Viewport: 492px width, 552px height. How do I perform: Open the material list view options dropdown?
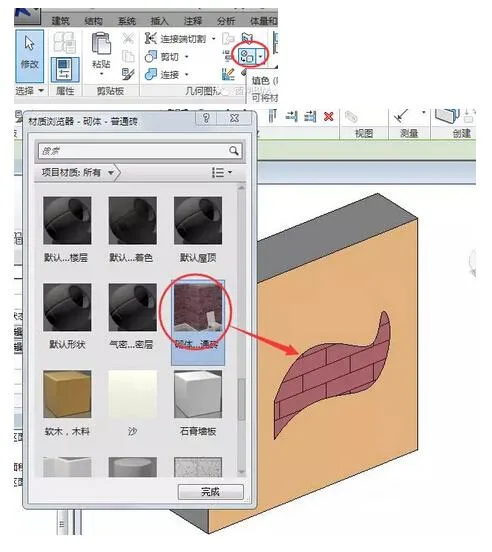click(x=222, y=172)
